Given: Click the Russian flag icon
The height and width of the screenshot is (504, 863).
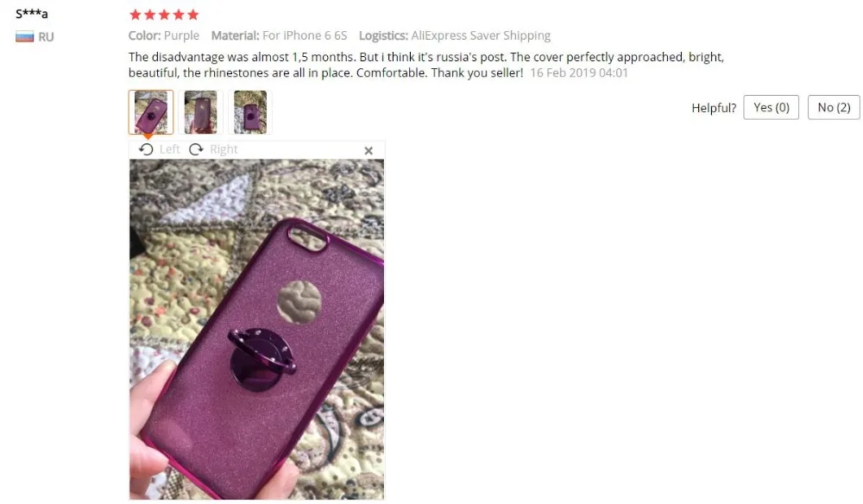Looking at the screenshot, I should tap(24, 37).
